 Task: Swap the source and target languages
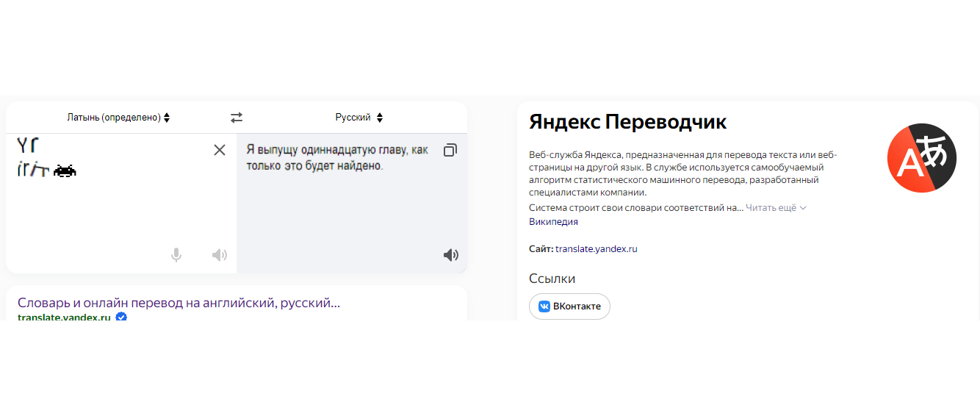click(236, 118)
